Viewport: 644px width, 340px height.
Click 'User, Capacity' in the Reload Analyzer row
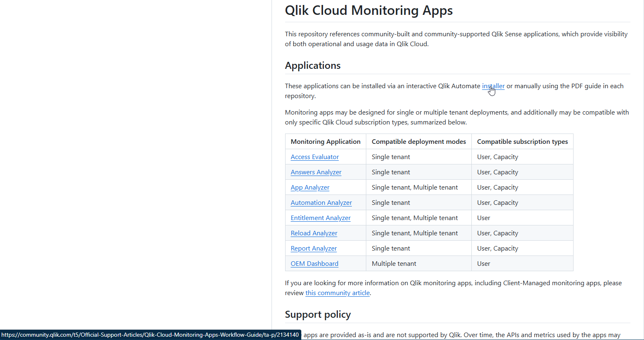498,233
